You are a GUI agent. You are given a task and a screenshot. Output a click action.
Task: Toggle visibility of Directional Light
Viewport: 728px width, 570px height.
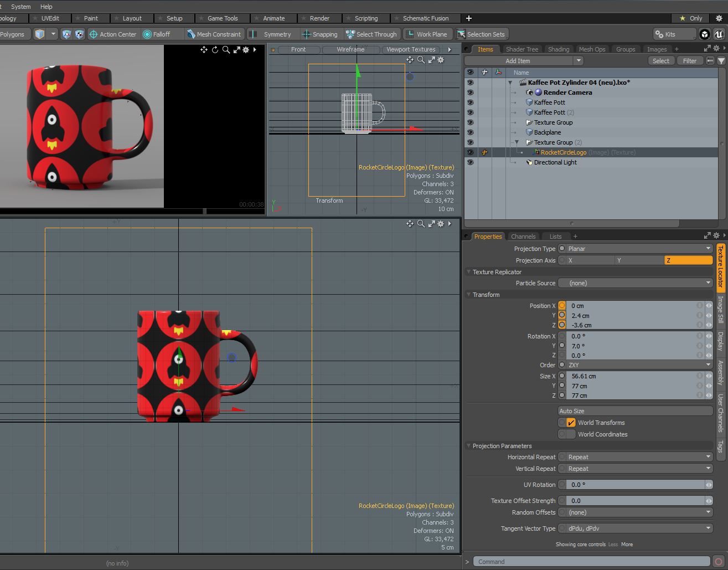pos(470,162)
